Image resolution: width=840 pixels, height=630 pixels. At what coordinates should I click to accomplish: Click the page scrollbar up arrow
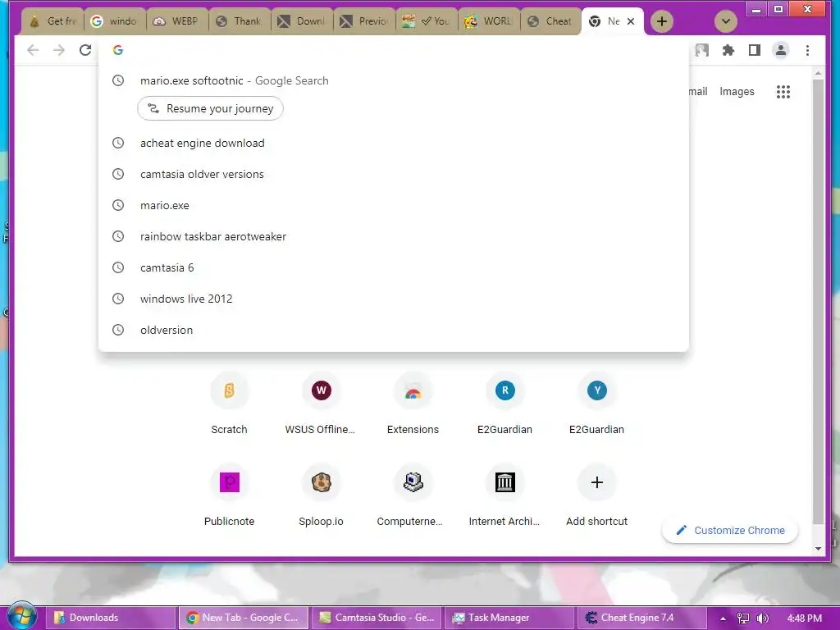[818, 73]
